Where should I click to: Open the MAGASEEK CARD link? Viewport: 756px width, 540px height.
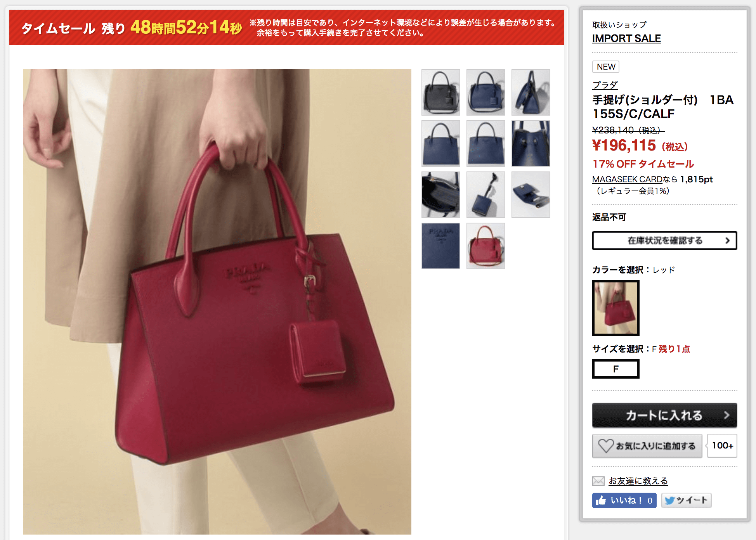pyautogui.click(x=627, y=179)
